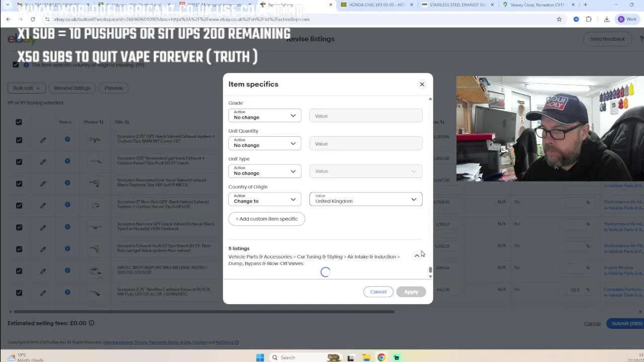The width and height of the screenshot is (644, 362).
Task: Click status alert icon for Audi S3 8Y listing
Action: (x=67, y=161)
